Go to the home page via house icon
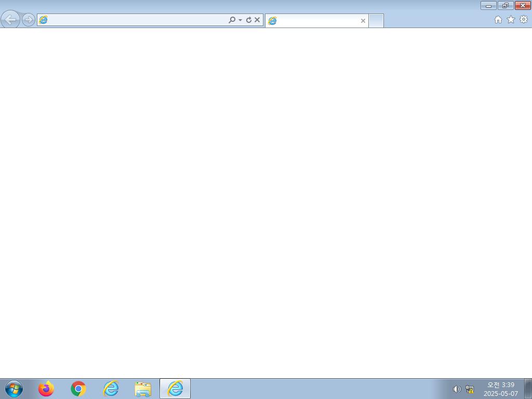Image resolution: width=532 pixels, height=399 pixels. coord(498,20)
